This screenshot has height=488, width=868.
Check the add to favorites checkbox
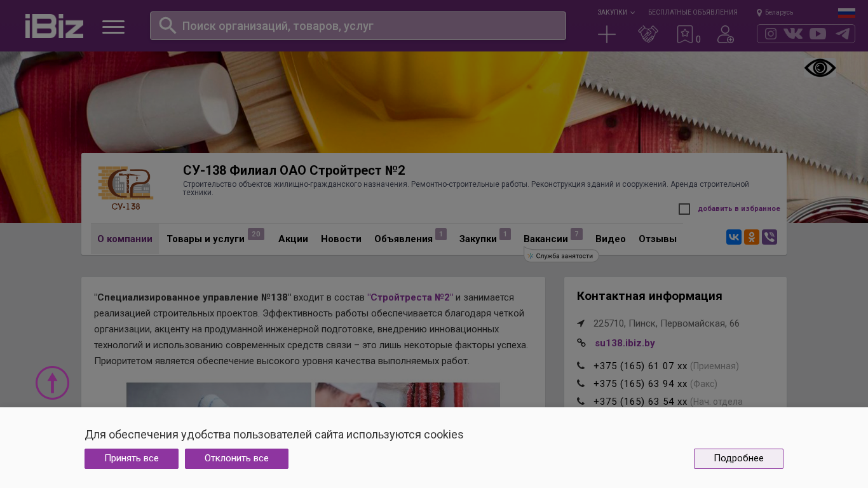coord(684,209)
